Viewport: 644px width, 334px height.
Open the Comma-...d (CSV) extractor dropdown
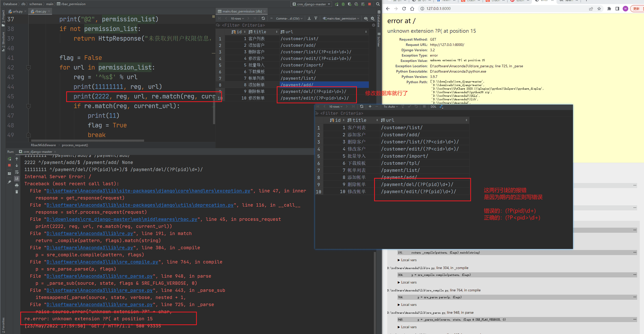[x=289, y=18]
